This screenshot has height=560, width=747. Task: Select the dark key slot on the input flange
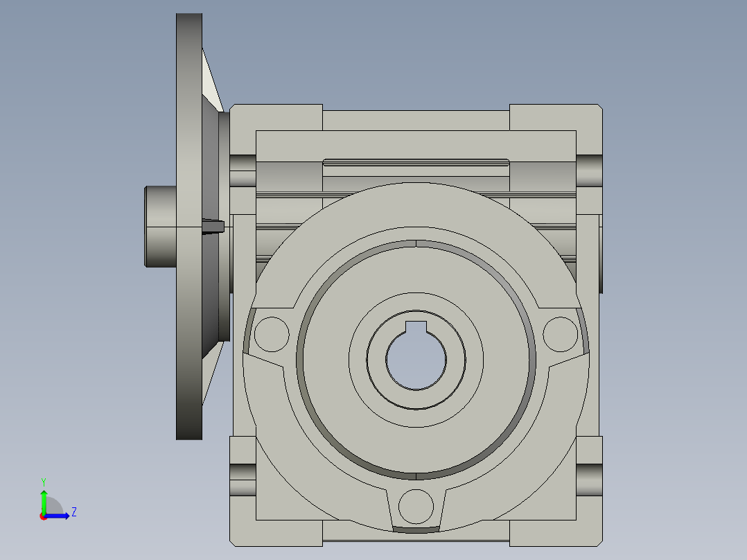213,227
